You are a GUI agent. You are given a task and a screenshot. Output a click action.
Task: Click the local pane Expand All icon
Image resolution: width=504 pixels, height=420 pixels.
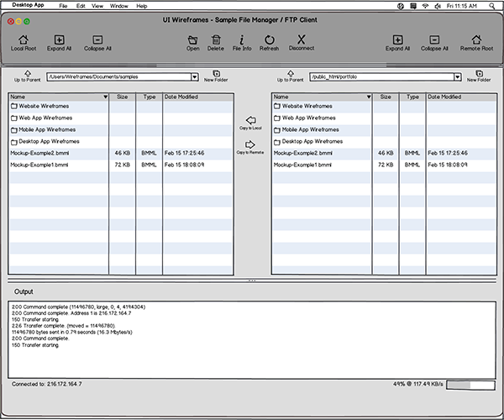tap(59, 39)
